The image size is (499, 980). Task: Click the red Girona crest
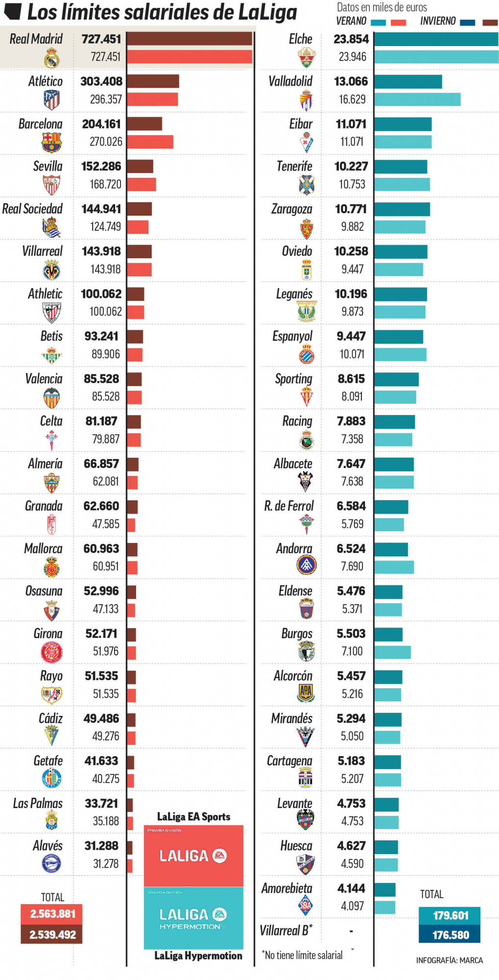(51, 652)
